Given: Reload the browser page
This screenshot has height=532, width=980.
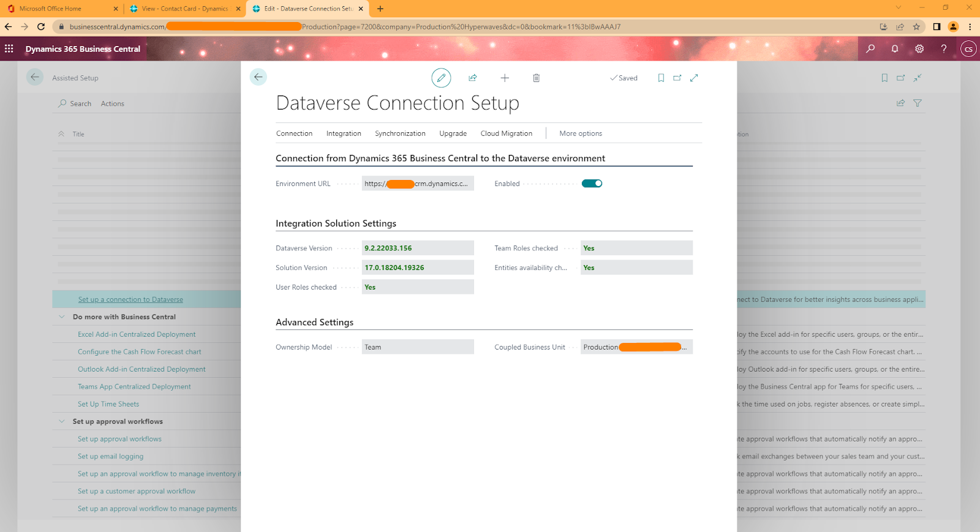Looking at the screenshot, I should (41, 26).
